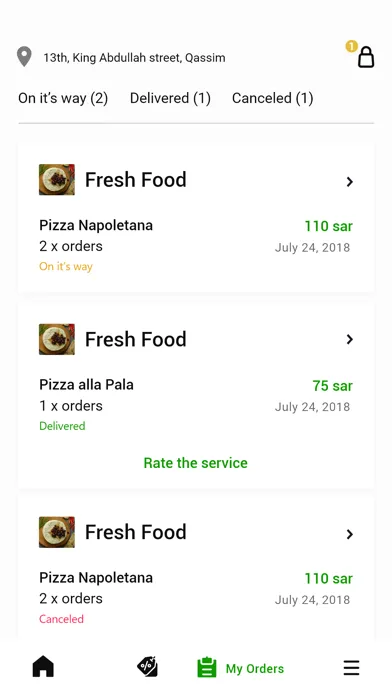Tap Rate the service link
The height and width of the screenshot is (696, 392).
coord(195,463)
